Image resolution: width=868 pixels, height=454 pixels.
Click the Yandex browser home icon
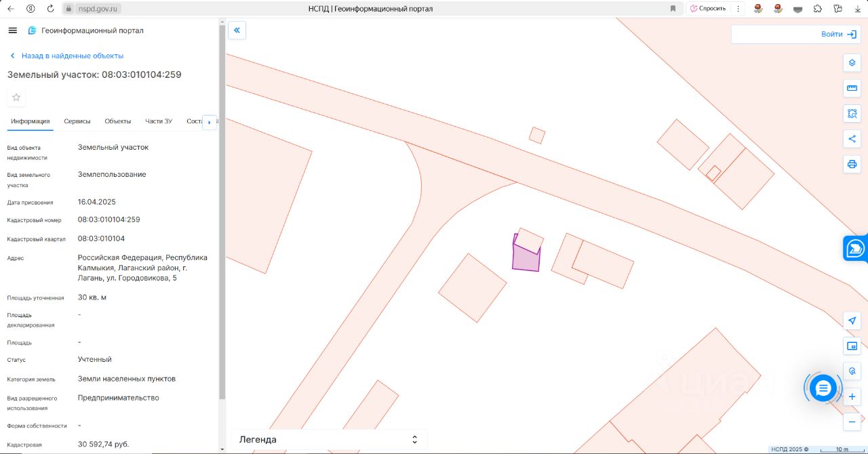click(x=31, y=9)
